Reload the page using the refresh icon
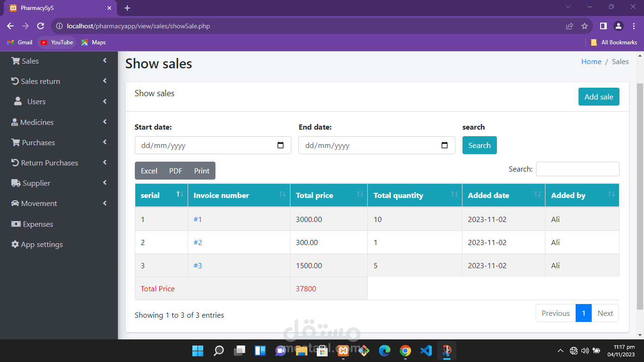This screenshot has width=644, height=362. pyautogui.click(x=41, y=26)
